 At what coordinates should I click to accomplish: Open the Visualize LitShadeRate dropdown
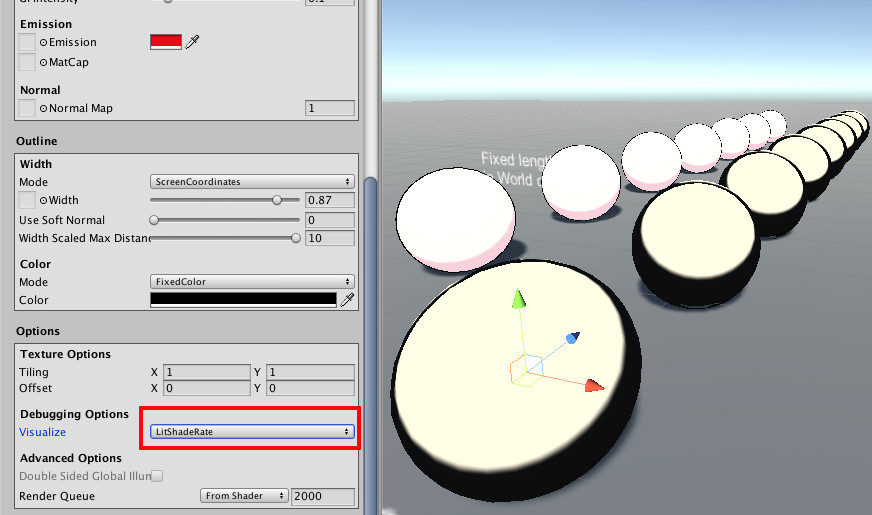click(252, 432)
